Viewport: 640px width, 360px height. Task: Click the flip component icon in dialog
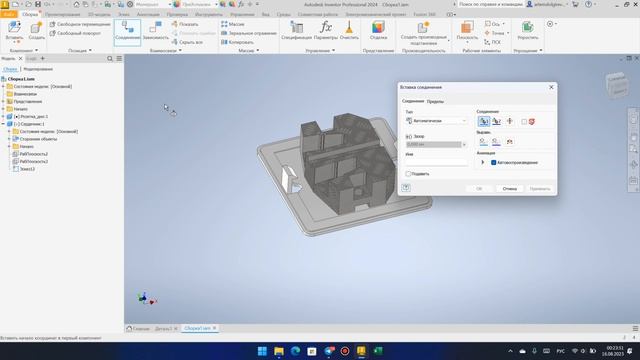tap(509, 121)
